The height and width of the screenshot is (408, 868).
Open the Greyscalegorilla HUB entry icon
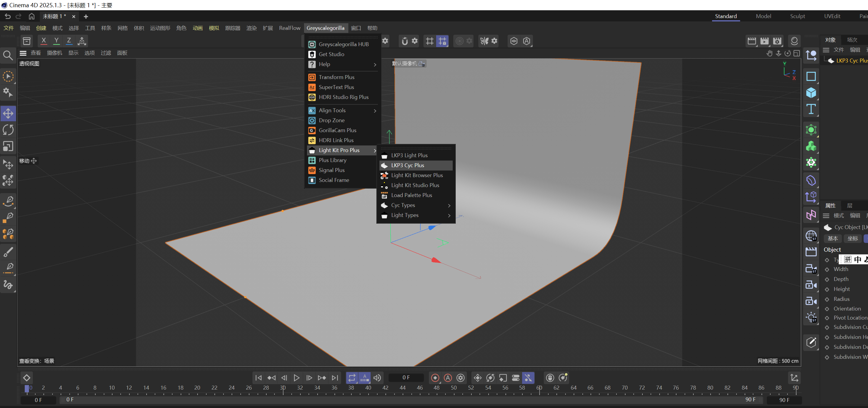click(x=312, y=44)
